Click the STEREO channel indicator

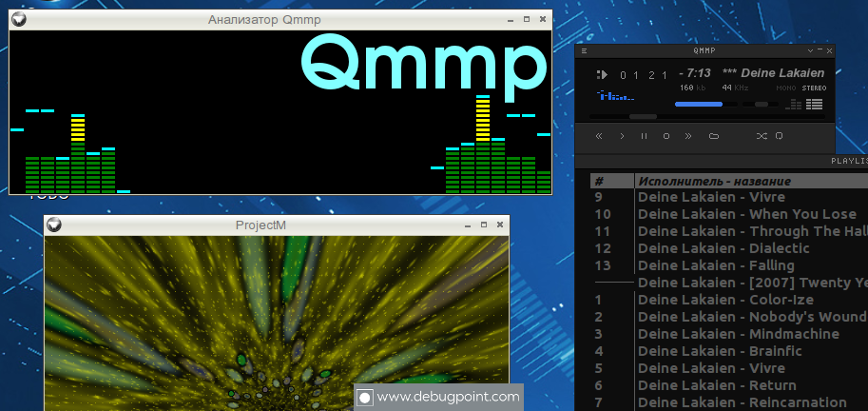click(814, 88)
